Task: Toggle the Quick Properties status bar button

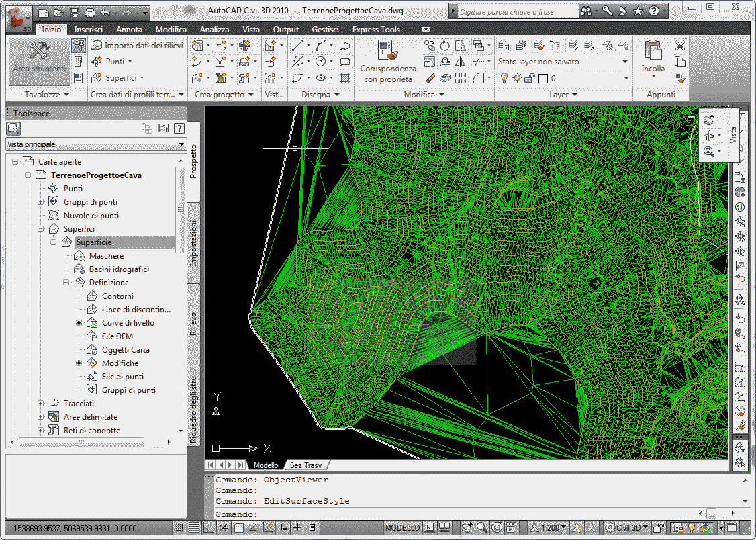Action: [312, 527]
